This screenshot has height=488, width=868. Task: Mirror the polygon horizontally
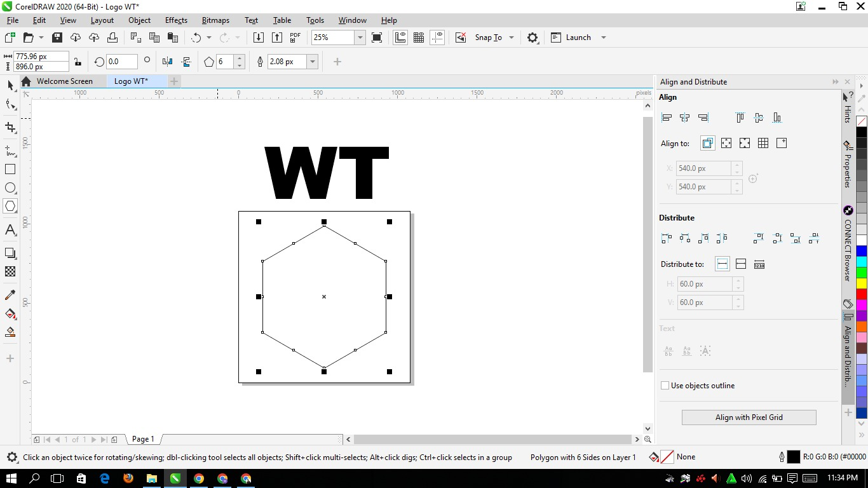(168, 62)
